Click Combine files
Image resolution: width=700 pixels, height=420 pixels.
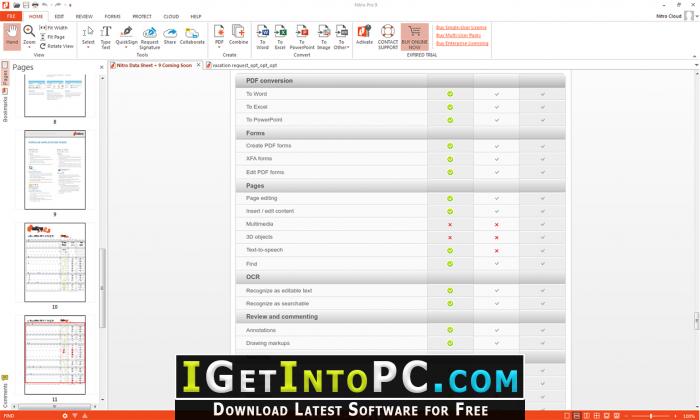click(x=238, y=35)
